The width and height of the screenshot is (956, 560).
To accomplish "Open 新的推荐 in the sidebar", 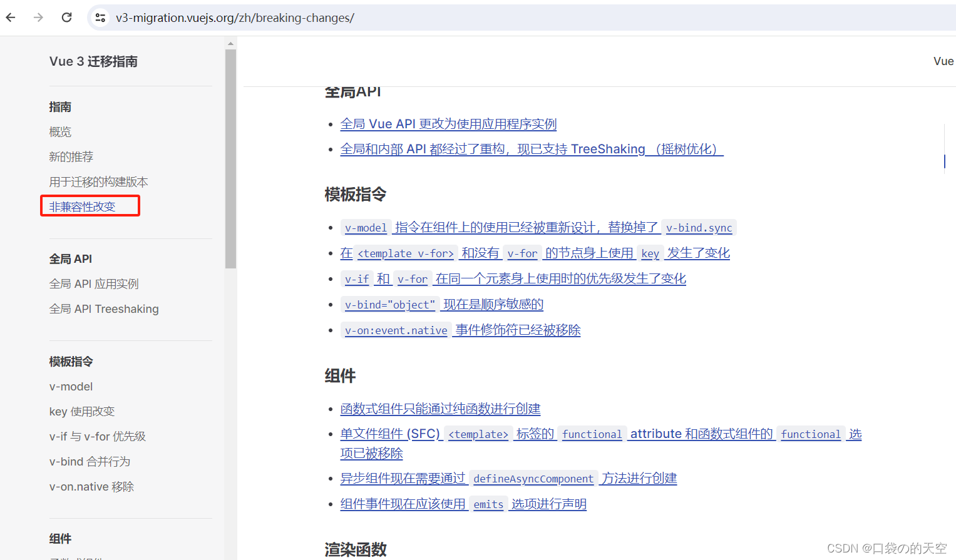I will coord(71,157).
